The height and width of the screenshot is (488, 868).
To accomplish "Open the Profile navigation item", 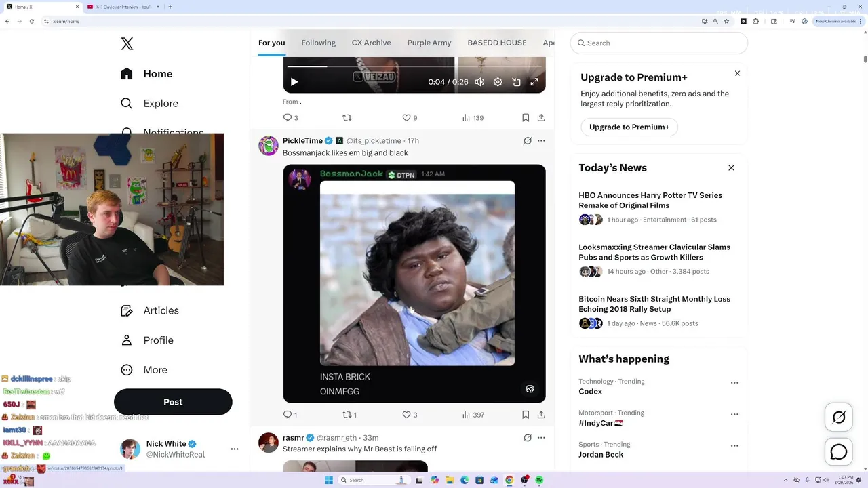I will tap(146, 340).
